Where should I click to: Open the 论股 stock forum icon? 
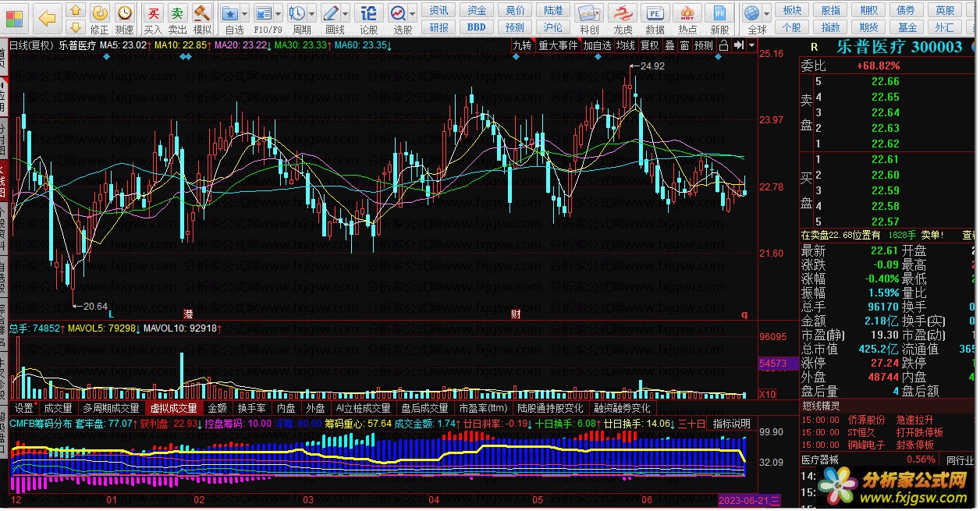[369, 19]
